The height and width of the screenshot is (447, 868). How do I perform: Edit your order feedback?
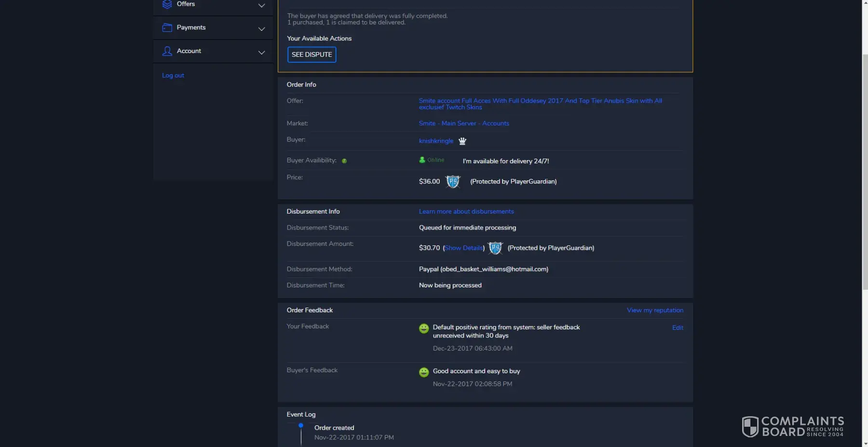[x=678, y=328]
